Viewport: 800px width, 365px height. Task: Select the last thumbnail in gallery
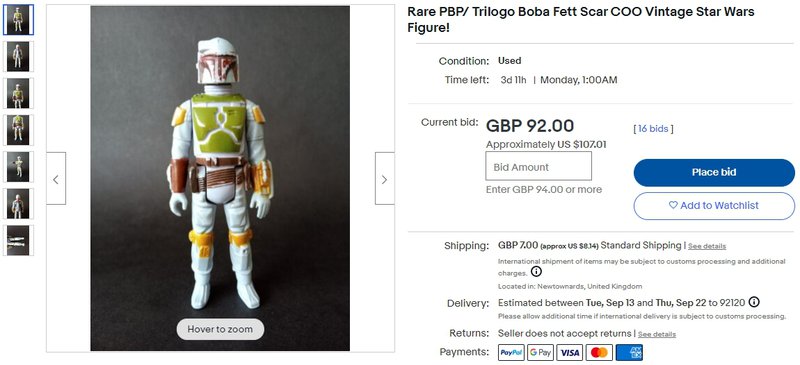click(18, 240)
